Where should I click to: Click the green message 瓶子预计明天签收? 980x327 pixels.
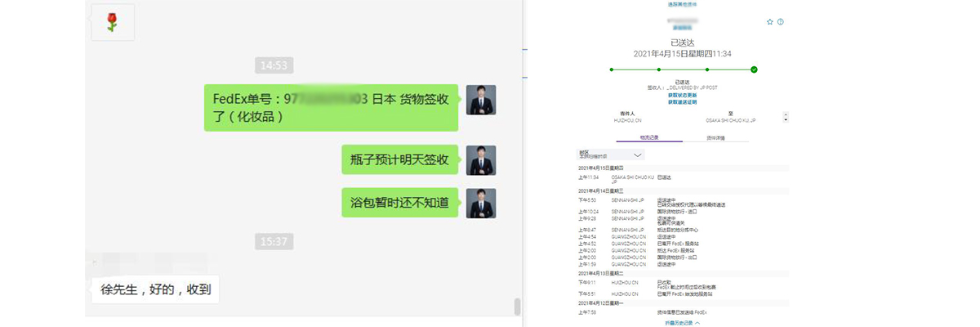[399, 159]
